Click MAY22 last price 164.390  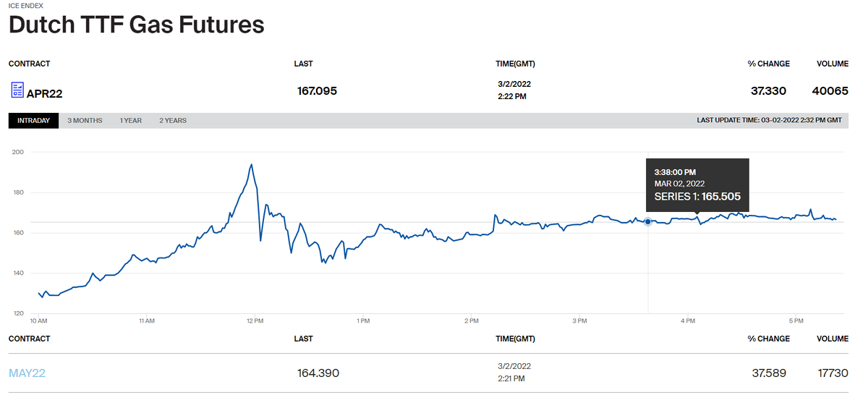pos(318,373)
